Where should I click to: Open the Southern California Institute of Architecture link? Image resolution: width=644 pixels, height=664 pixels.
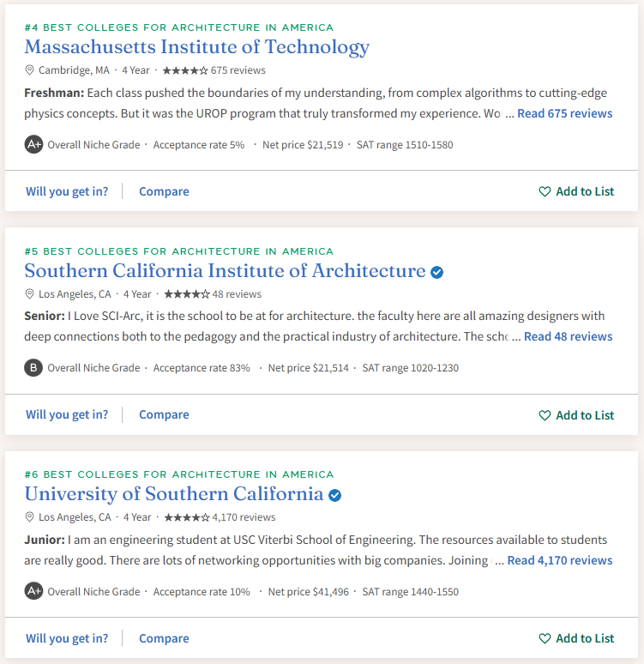pyautogui.click(x=225, y=271)
